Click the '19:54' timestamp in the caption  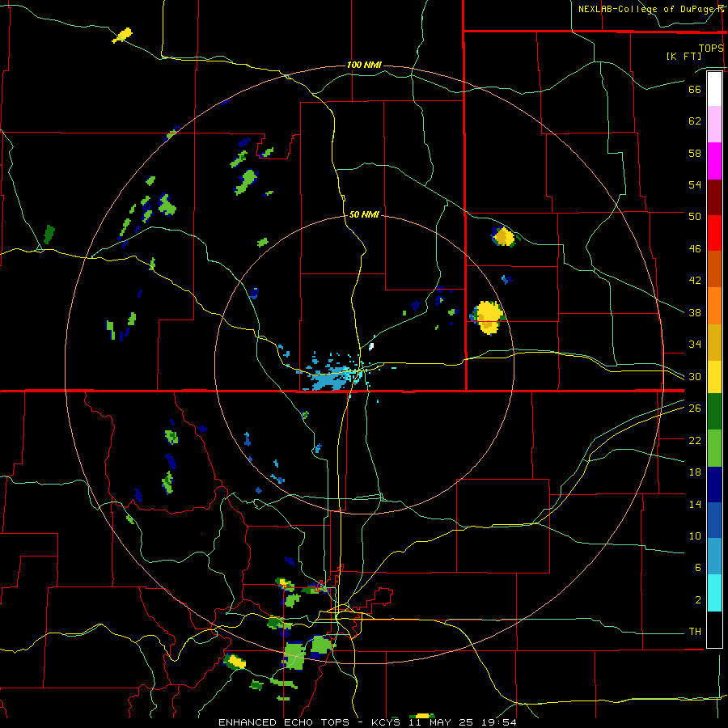(x=499, y=722)
